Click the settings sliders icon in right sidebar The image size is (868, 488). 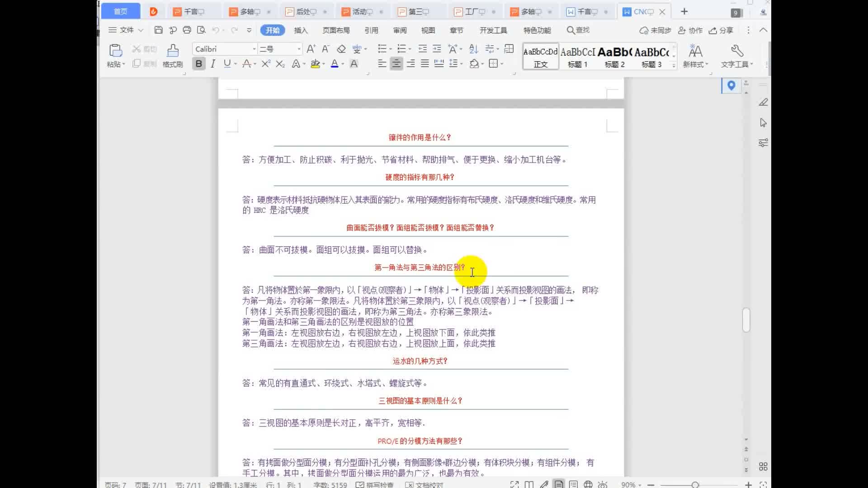point(763,143)
